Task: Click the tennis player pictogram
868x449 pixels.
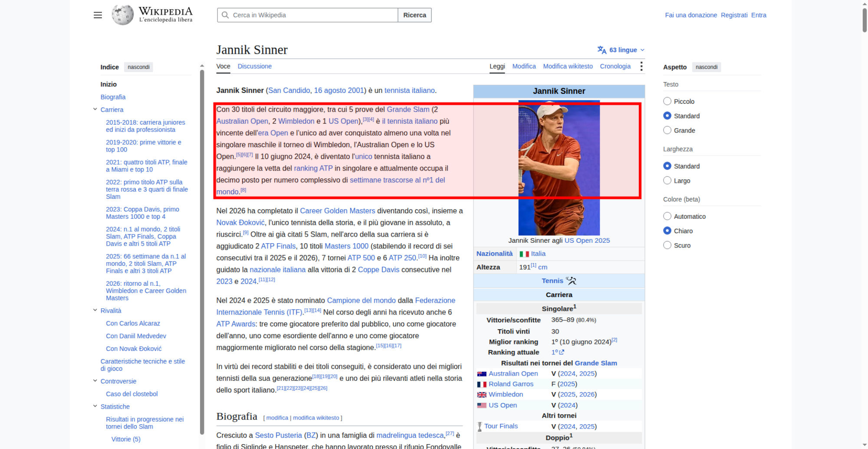Action: pos(571,281)
